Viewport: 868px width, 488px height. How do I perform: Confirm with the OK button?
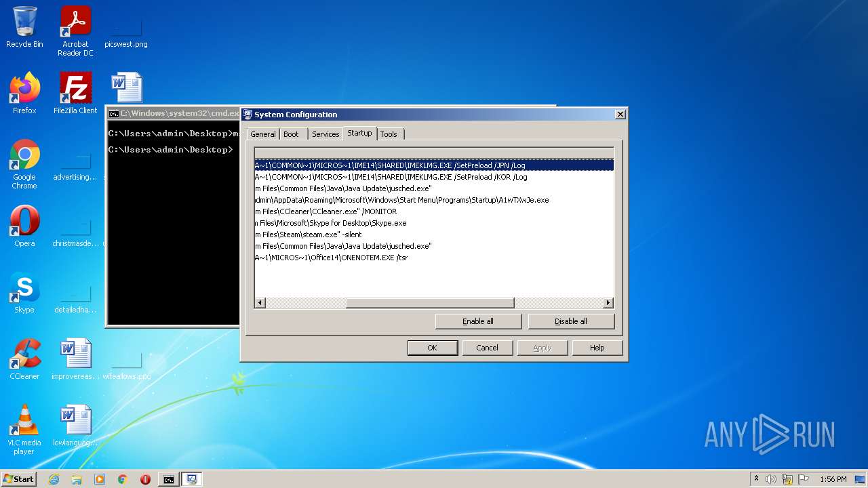tap(432, 348)
